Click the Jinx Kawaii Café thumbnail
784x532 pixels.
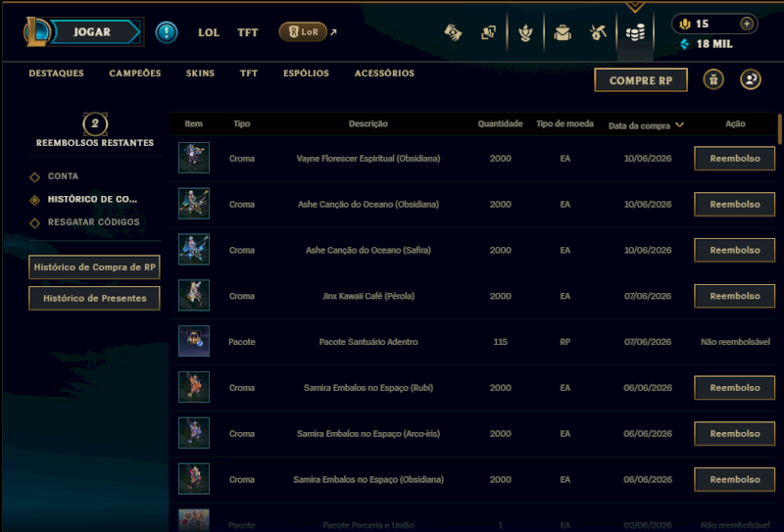pos(194,296)
